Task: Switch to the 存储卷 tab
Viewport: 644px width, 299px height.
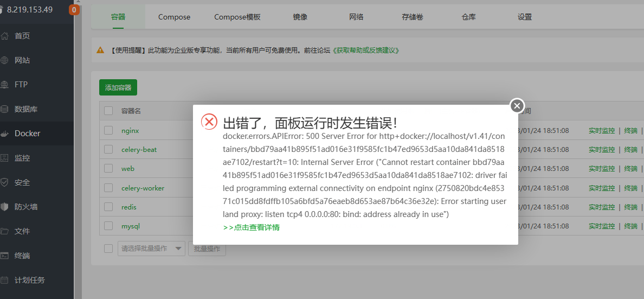Action: click(x=413, y=17)
